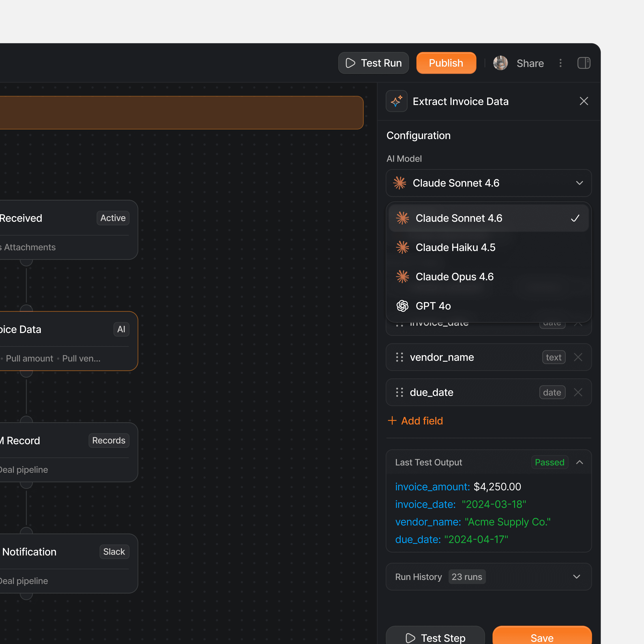Click the sparkle AI step icon
Viewport: 644px width, 644px height.
tap(396, 101)
